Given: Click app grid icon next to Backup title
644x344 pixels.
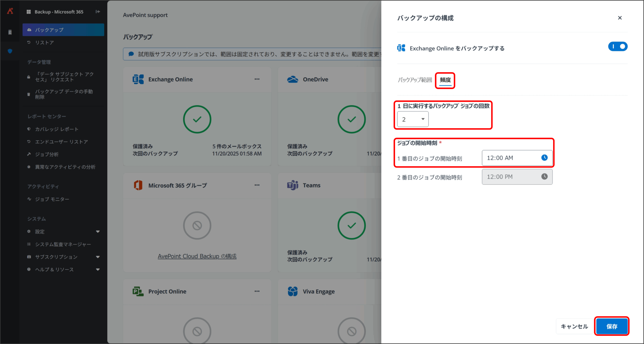Looking at the screenshot, I should tap(29, 12).
